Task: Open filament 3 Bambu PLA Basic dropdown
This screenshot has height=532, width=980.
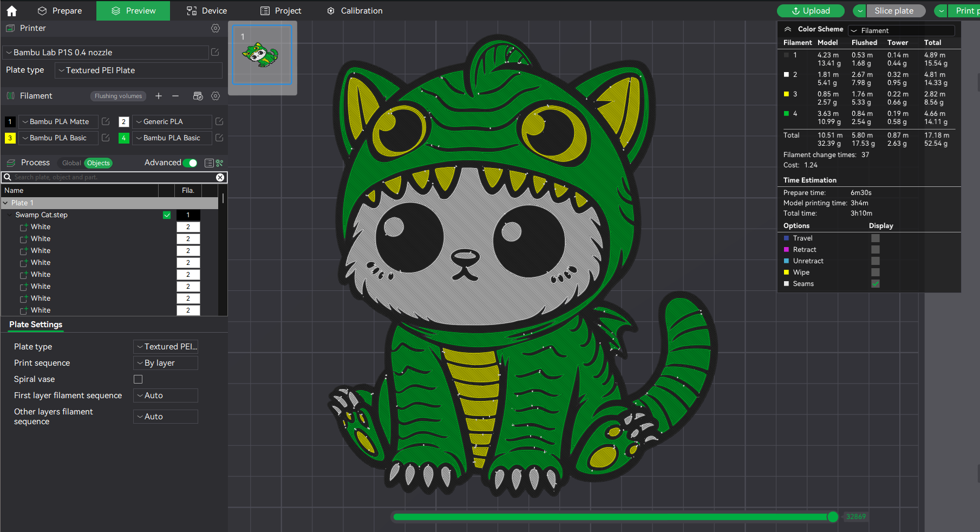Action: [58, 138]
